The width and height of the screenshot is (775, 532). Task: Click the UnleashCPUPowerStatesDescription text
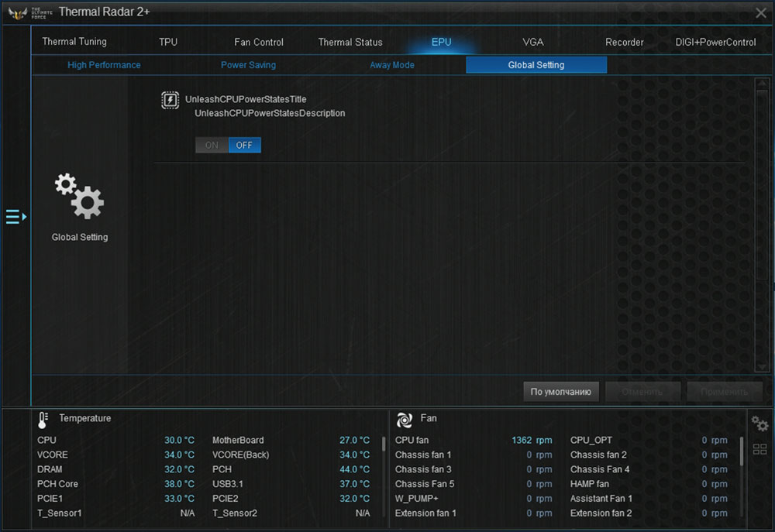(x=270, y=113)
